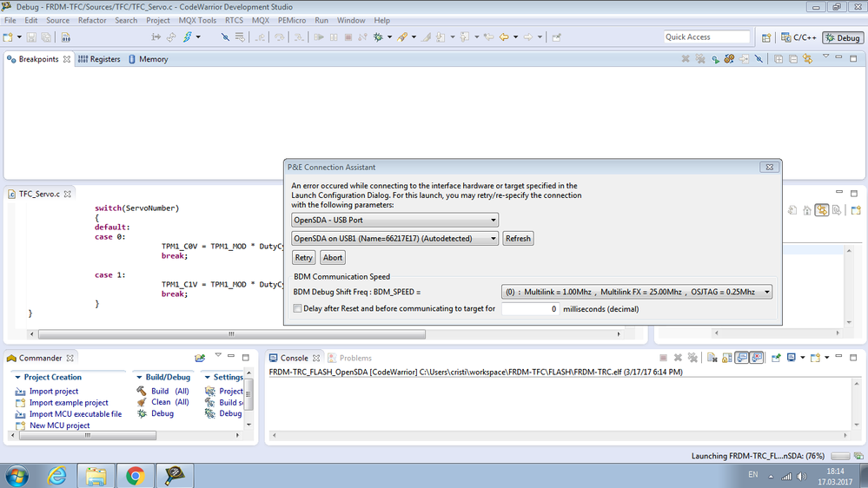Close the P&E Connection Assistant dialog
Viewport: 868px width, 488px height.
pyautogui.click(x=770, y=167)
